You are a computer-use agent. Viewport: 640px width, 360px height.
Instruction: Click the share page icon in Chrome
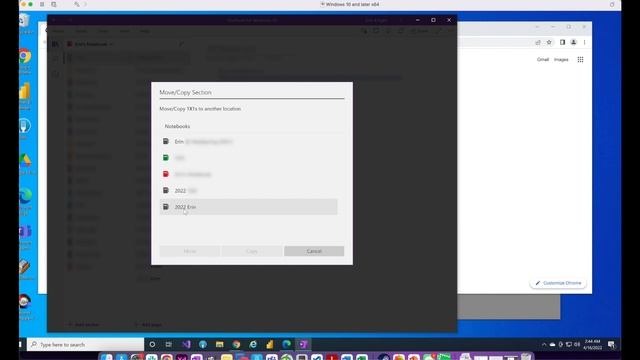pos(538,42)
